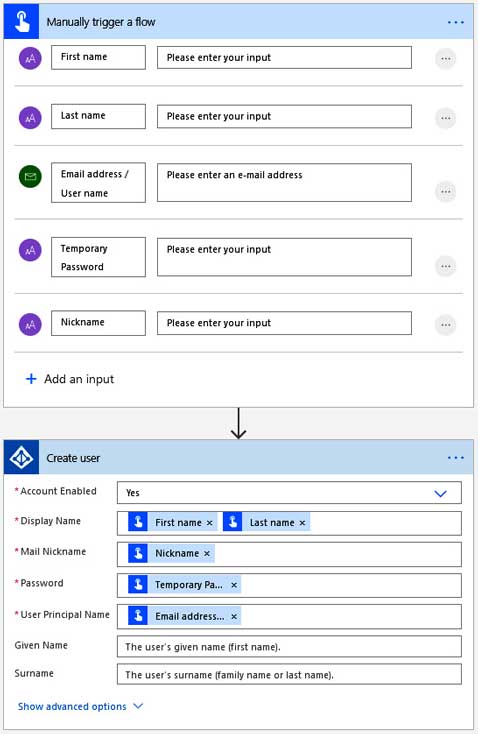Screen dimensions: 478x734
Task: Remove Email address token from User Principal Name
Action: tap(234, 617)
